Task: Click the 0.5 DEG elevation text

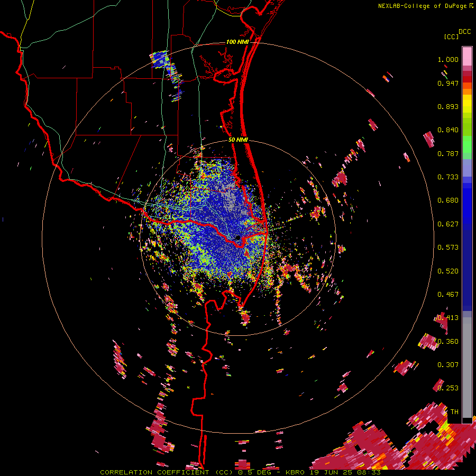Action: [x=256, y=472]
